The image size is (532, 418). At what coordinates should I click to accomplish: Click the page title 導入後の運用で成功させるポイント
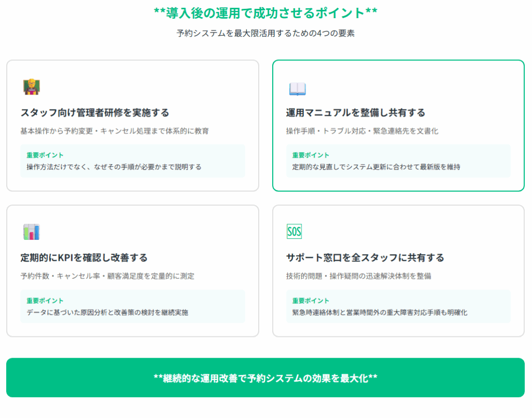click(x=265, y=13)
